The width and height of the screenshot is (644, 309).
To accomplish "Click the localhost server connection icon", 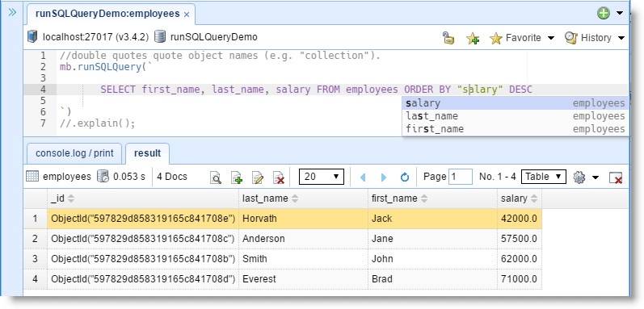I will pyautogui.click(x=32, y=36).
